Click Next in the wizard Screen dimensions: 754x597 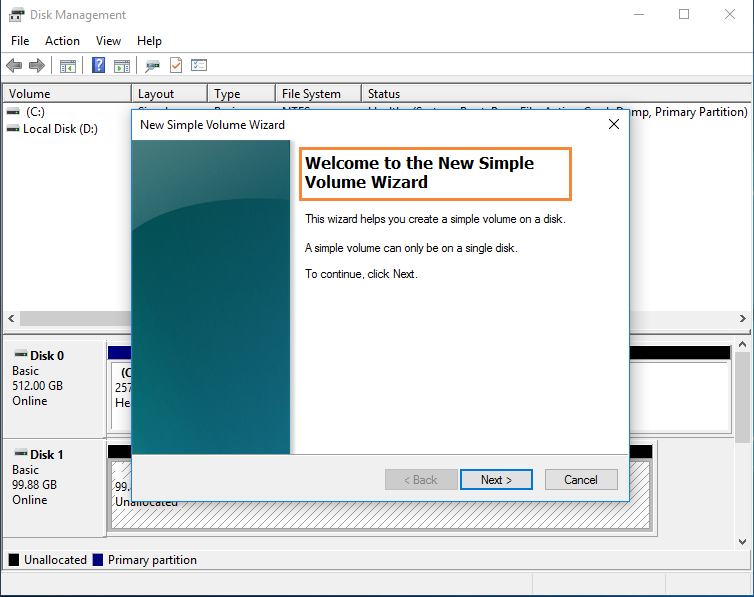(x=496, y=480)
